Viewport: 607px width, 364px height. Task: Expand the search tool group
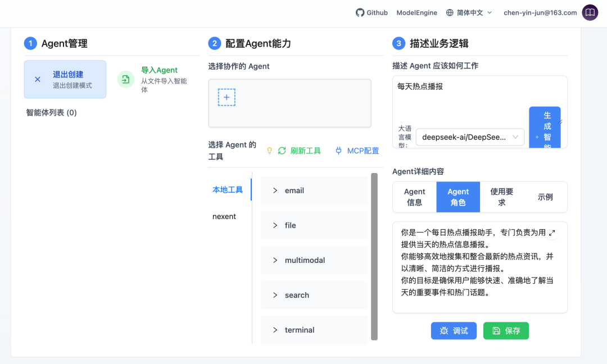(314, 295)
